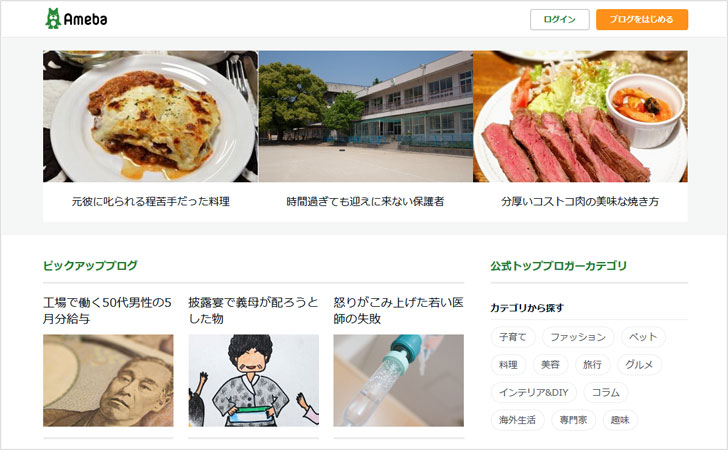Click the banknote portrait thumbnail

[x=108, y=380]
